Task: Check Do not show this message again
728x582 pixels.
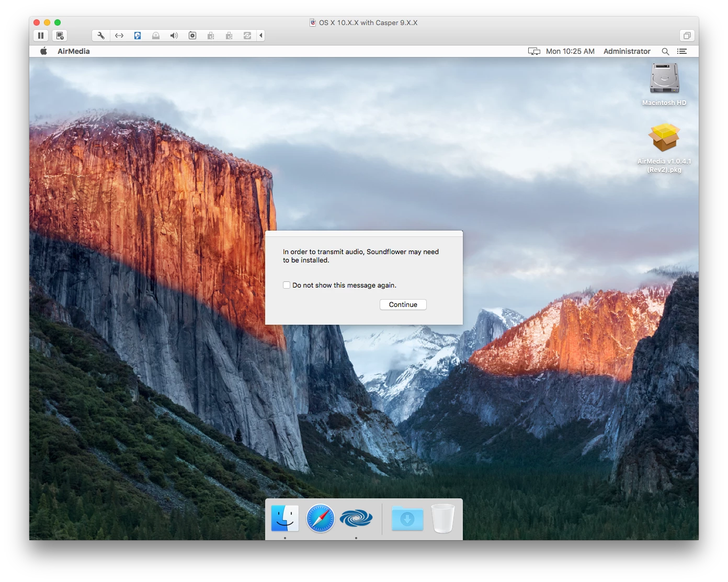Action: coord(287,285)
